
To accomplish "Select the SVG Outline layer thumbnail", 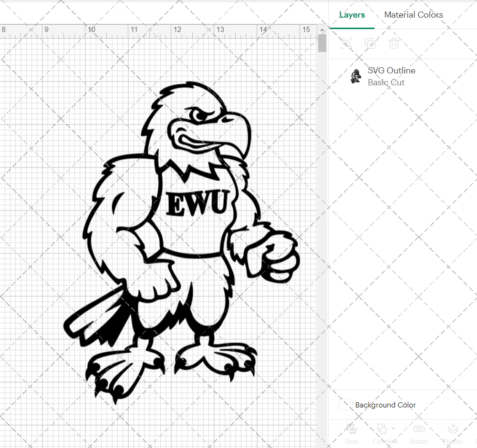I will 356,76.
